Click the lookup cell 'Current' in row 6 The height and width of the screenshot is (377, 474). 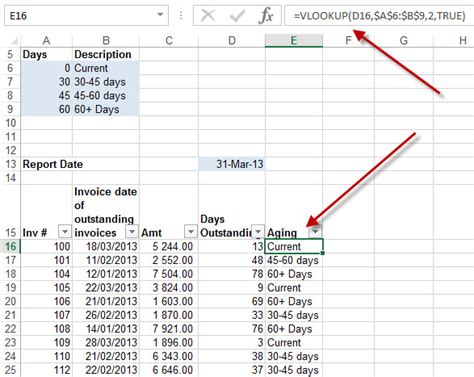[106, 68]
